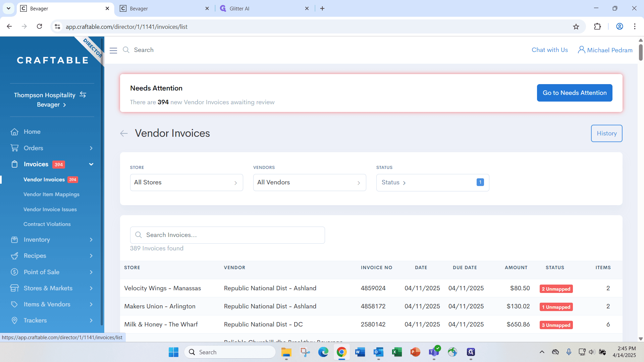This screenshot has height=362, width=644.
Task: Click the search magnifier icon in header
Action: [126, 50]
